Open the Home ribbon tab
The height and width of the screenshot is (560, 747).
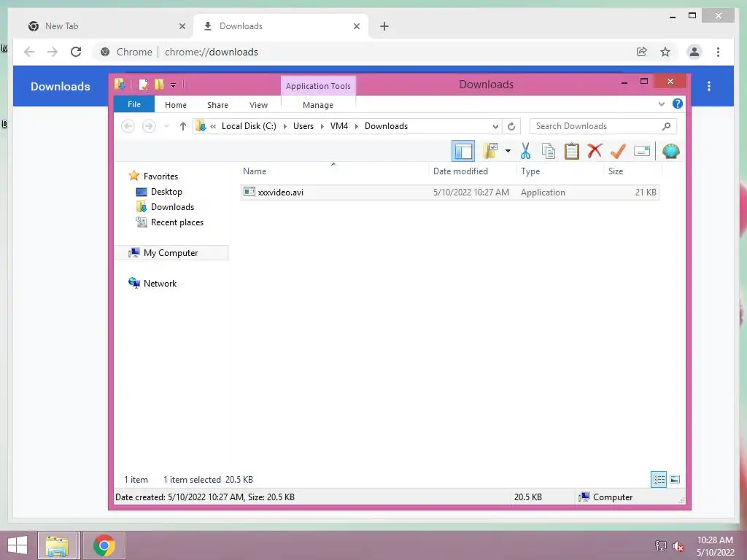pos(176,105)
